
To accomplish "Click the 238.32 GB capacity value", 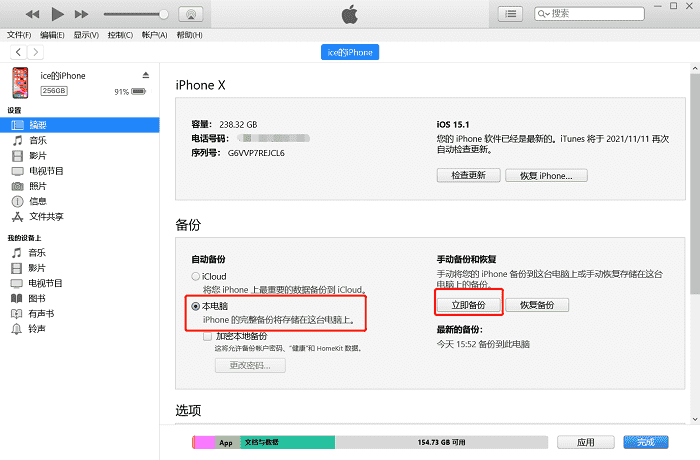I will [238, 125].
